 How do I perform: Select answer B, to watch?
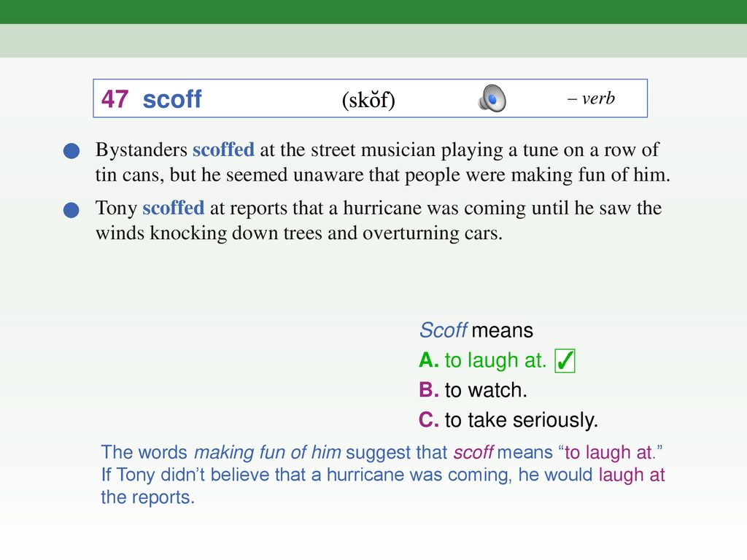473,390
